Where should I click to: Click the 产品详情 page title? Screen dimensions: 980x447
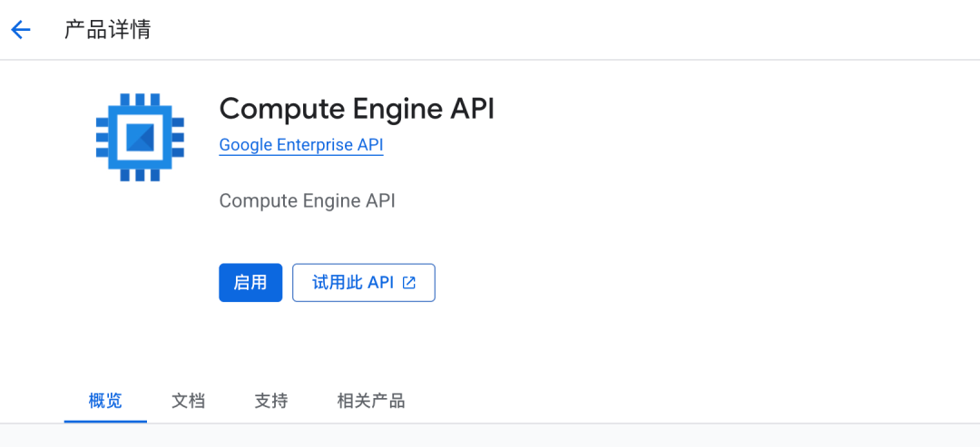coord(107,30)
